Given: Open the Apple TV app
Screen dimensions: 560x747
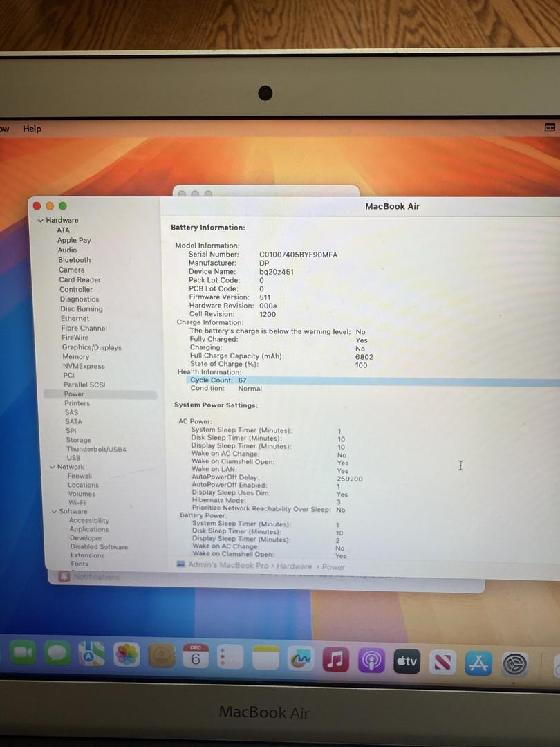Looking at the screenshot, I should point(407,661).
